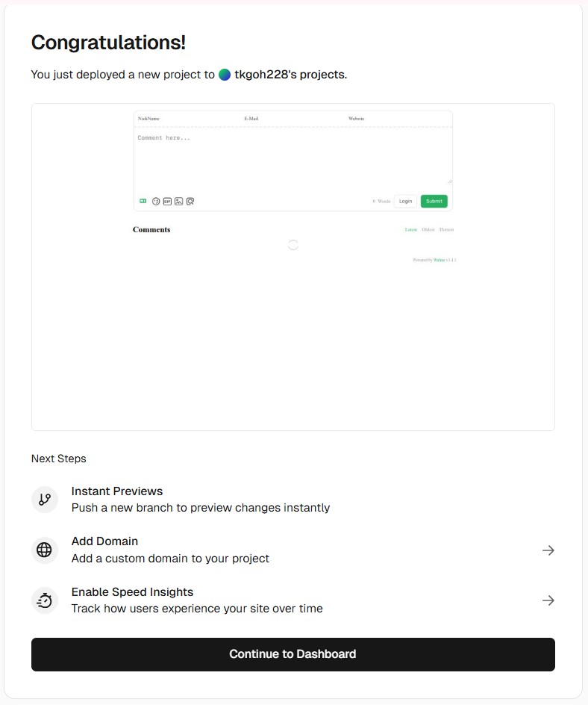Click the image upload icon
Viewport: 588px width, 705px height.
click(x=178, y=201)
